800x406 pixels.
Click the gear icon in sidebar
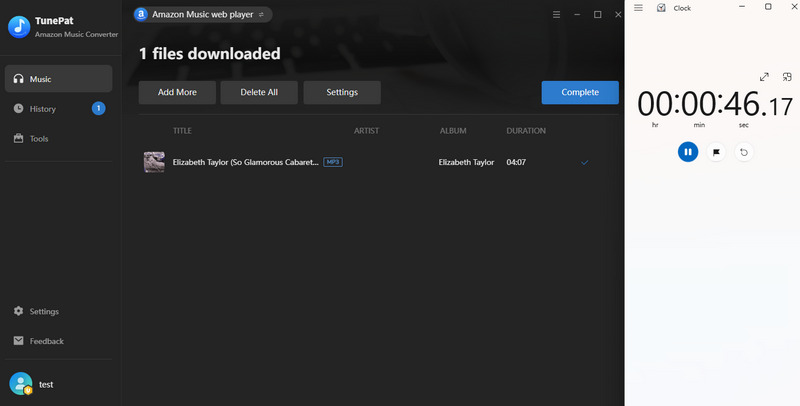tap(18, 311)
